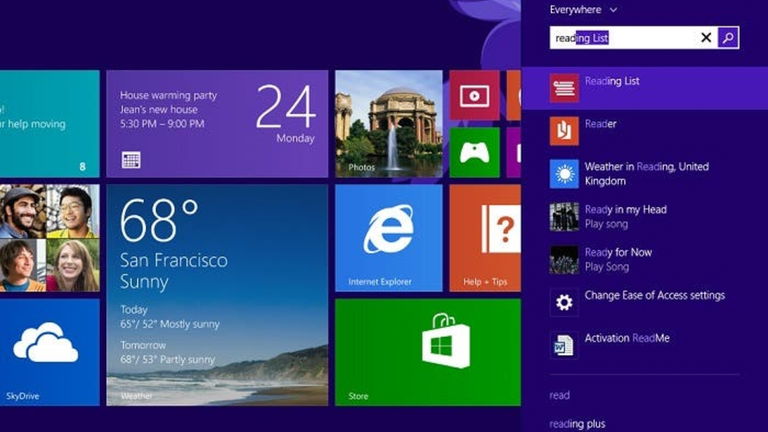Click 'Tomorrow 68°/53° Partly sunny' forecast
The image size is (768, 432).
168,353
